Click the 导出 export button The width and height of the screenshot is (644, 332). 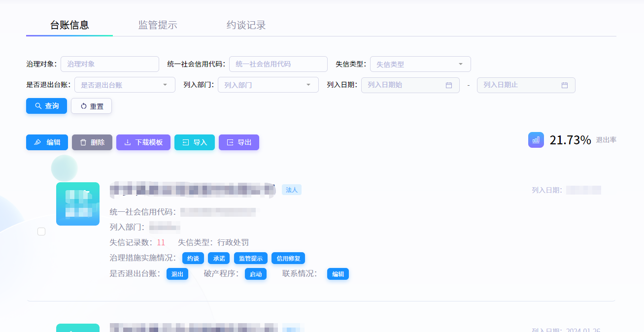[238, 142]
